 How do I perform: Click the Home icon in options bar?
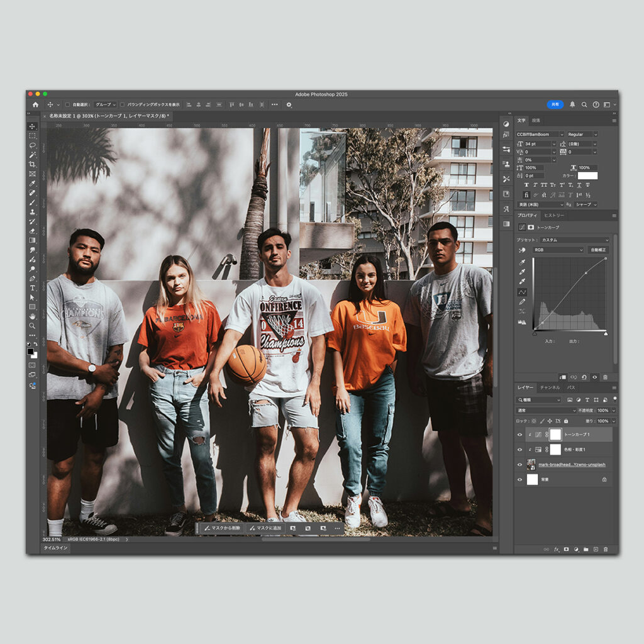35,105
